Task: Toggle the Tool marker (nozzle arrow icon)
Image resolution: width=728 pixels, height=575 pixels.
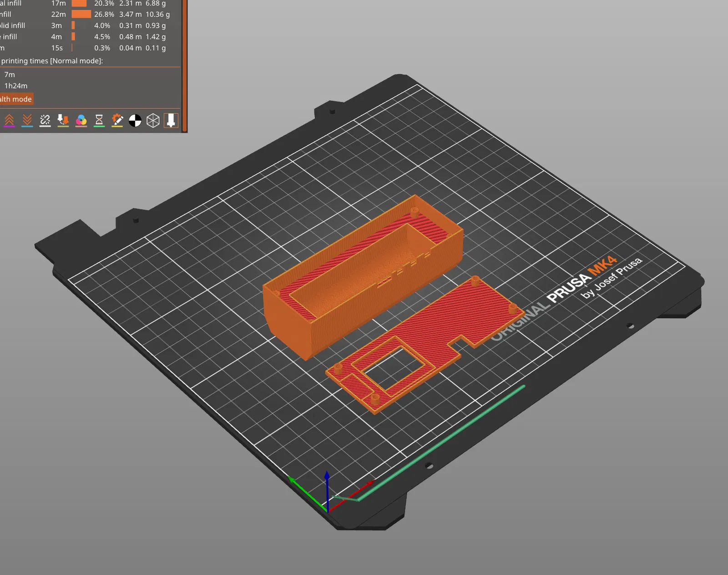Action: (x=171, y=121)
